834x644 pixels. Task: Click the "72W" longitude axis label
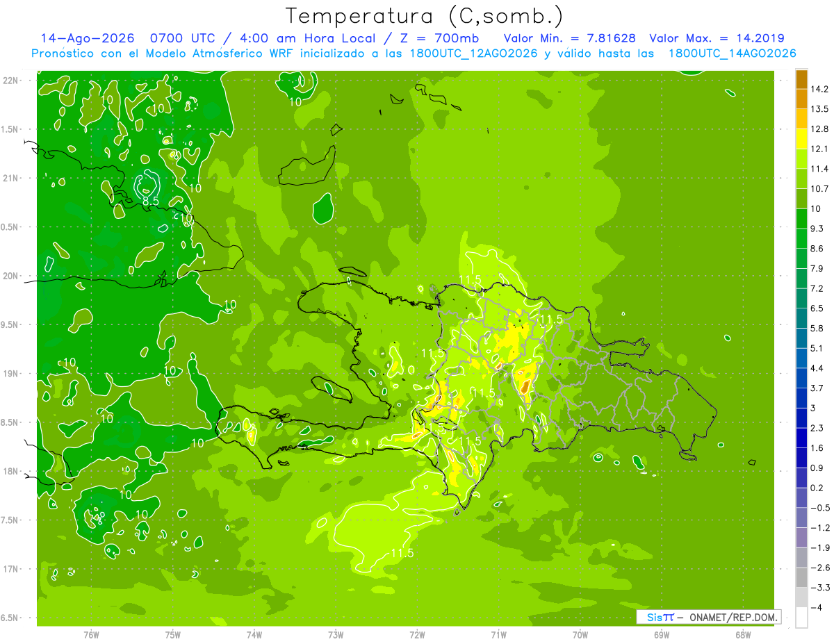417,635
